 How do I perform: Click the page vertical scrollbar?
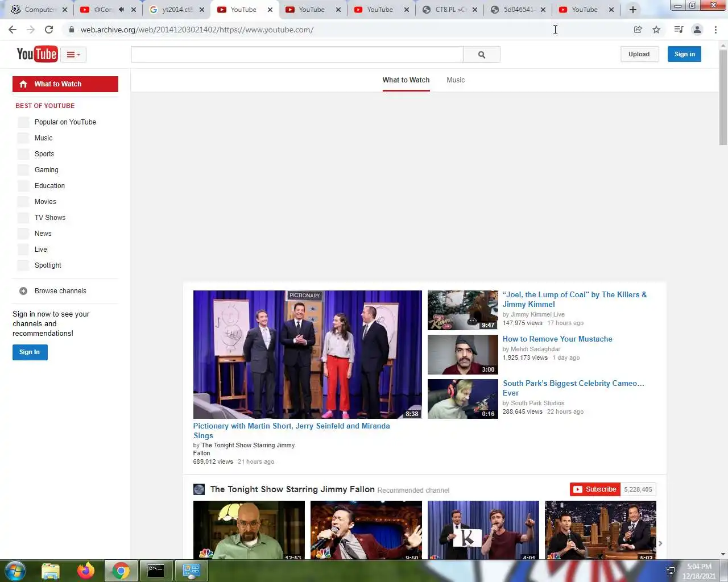pos(723,97)
